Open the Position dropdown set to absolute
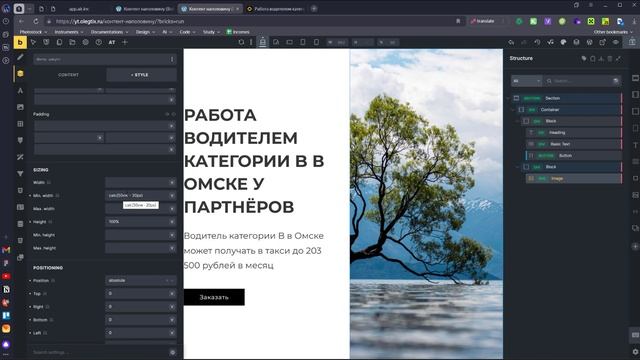The image size is (640, 360). [x=141, y=280]
